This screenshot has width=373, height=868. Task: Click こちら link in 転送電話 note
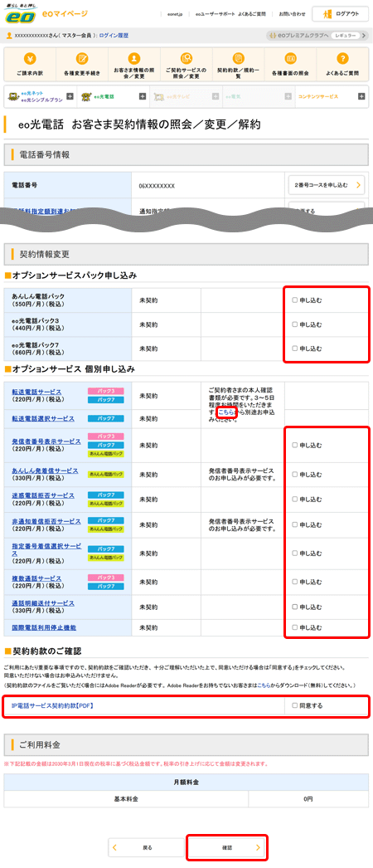pos(226,412)
